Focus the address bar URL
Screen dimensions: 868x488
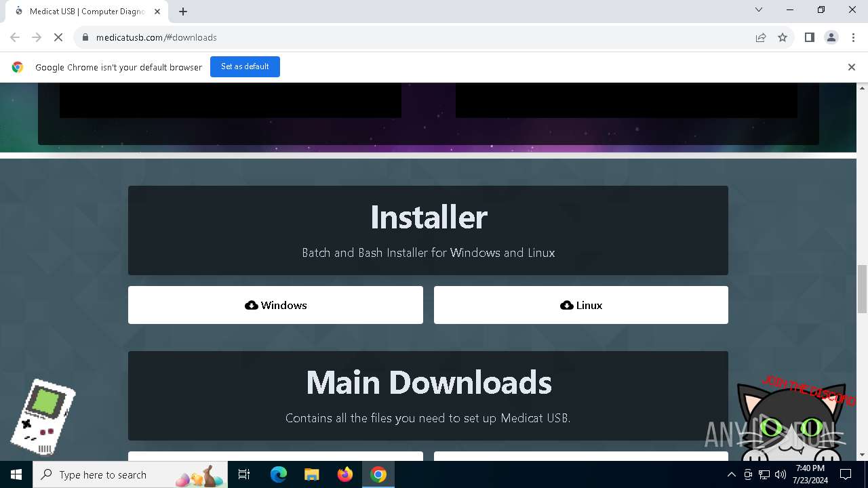pos(157,37)
